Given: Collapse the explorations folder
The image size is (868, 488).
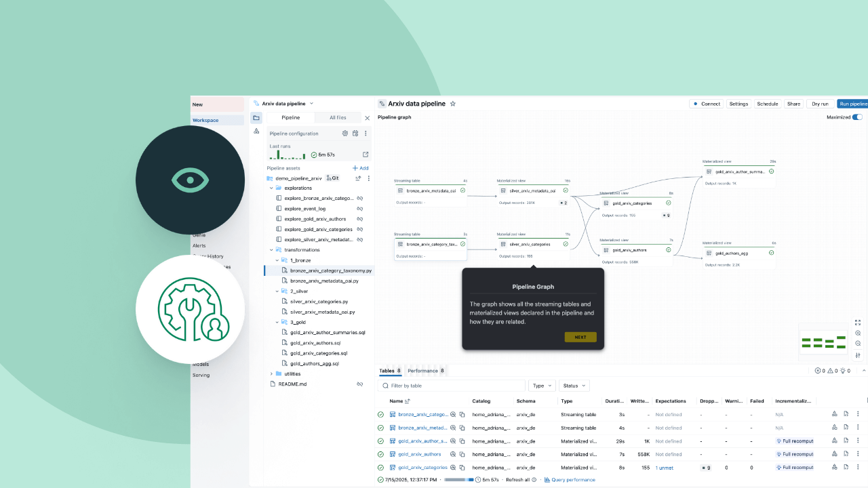Looking at the screenshot, I should [x=271, y=188].
